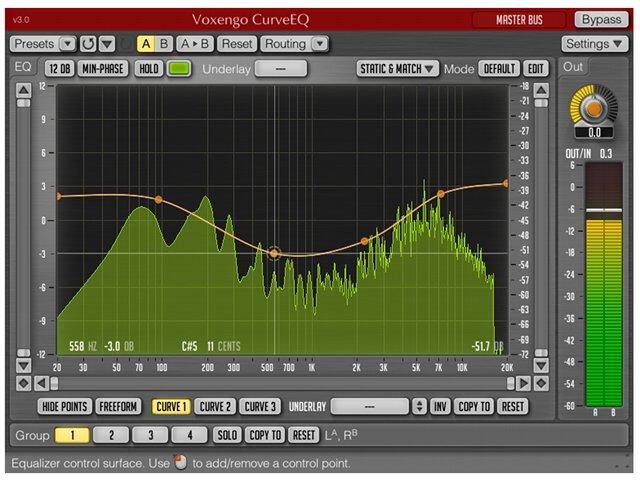Screen dimensions: 640x480
Task: Click the horizontal scroll right arrow
Action: coord(524,383)
